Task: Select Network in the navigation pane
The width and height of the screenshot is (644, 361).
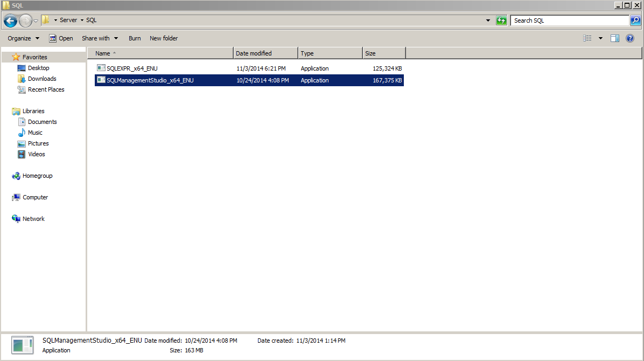Action: [33, 219]
